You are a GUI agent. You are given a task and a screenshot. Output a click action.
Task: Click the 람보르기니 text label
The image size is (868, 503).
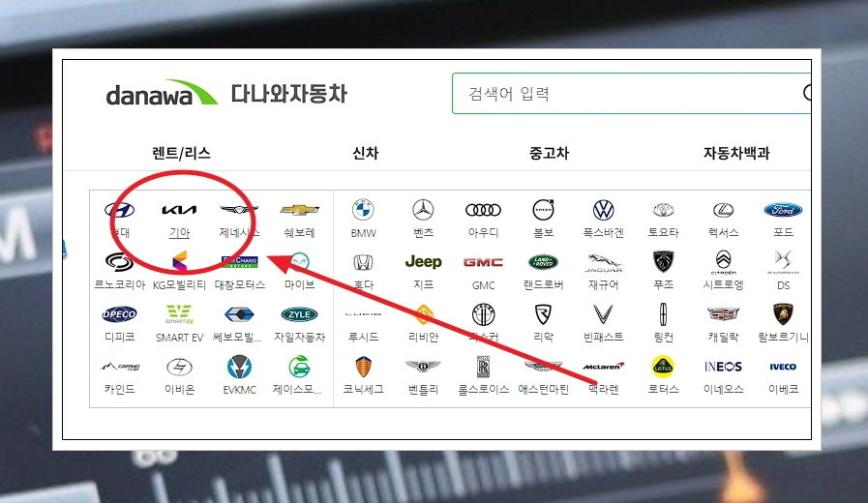point(783,337)
